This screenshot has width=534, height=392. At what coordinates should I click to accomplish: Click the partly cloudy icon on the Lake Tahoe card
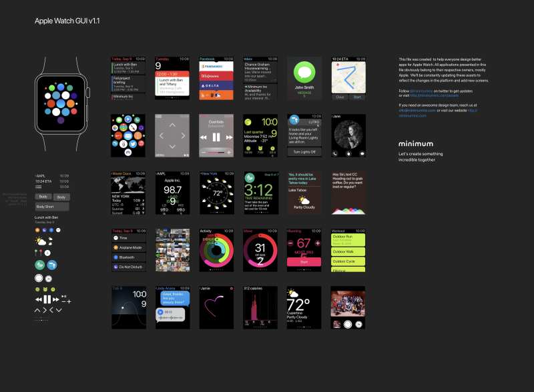pyautogui.click(x=304, y=201)
